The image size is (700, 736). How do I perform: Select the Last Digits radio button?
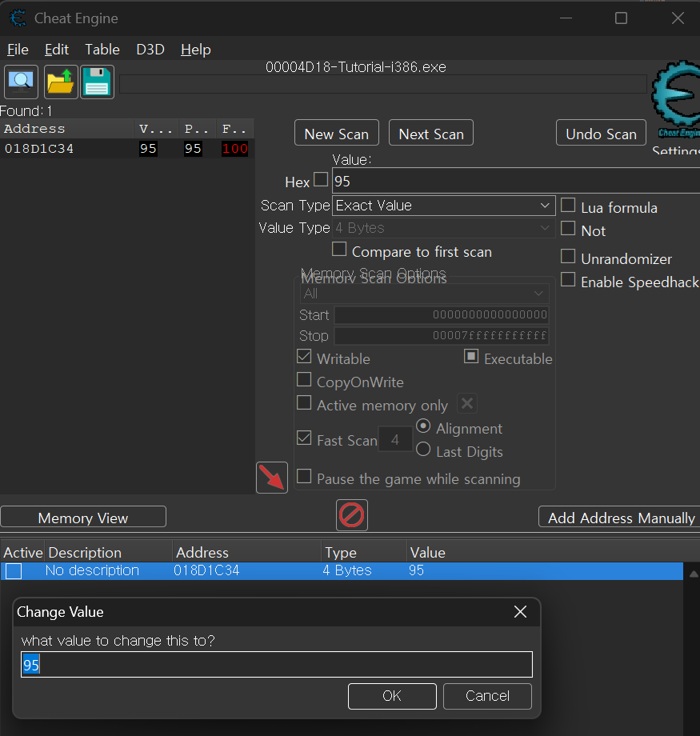[424, 450]
